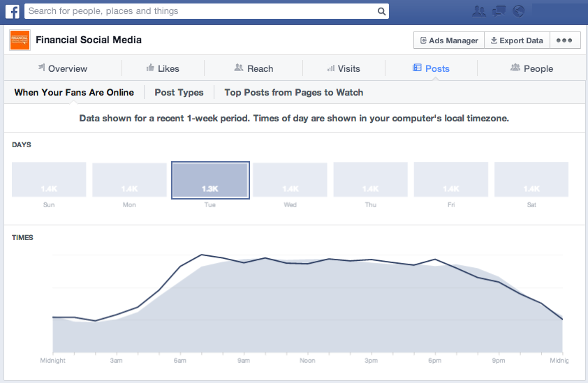Open friend requests icon
The height and width of the screenshot is (383, 588).
(479, 11)
